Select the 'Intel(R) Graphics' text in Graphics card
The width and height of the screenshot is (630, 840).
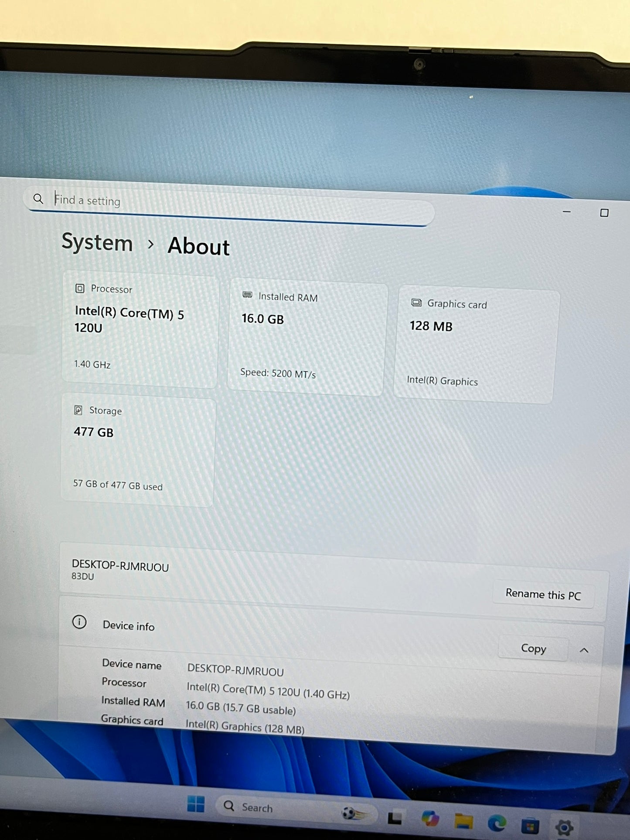pos(442,381)
